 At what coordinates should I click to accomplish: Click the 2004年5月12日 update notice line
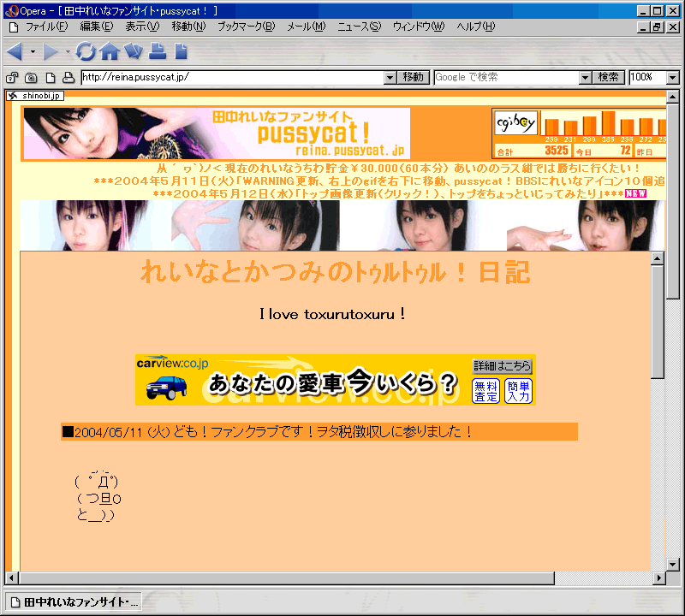point(399,193)
